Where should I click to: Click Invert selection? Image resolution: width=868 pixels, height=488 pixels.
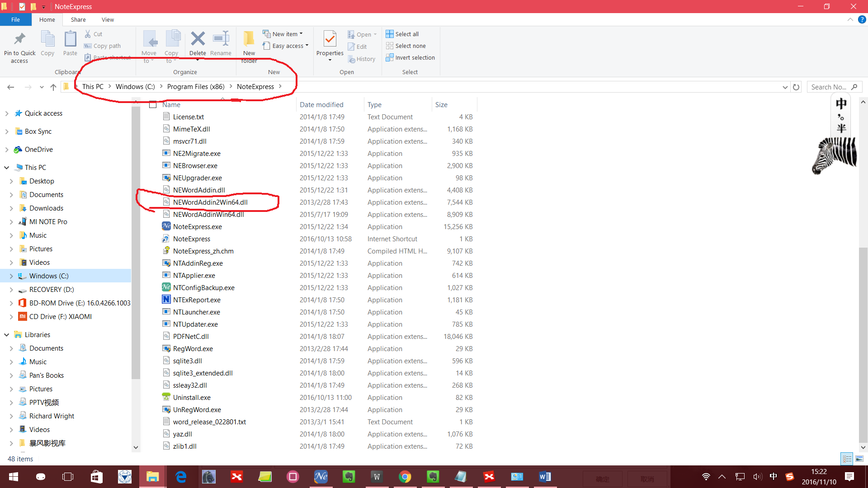coord(410,57)
